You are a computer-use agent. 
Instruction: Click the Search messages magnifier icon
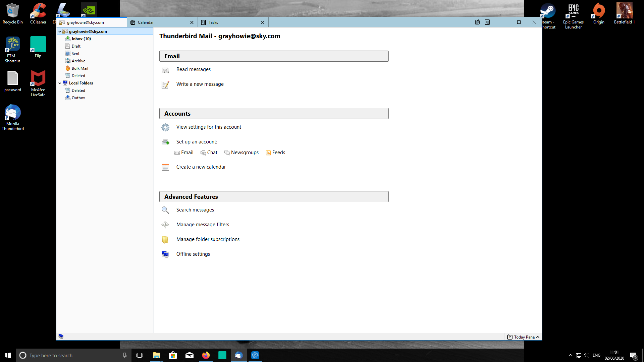(x=165, y=210)
